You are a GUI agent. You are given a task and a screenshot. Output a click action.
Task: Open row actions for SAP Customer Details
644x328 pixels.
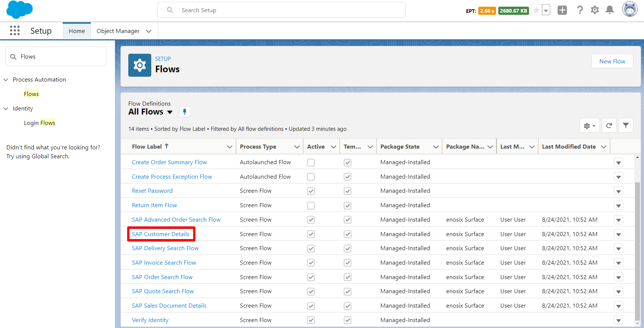[x=618, y=234]
